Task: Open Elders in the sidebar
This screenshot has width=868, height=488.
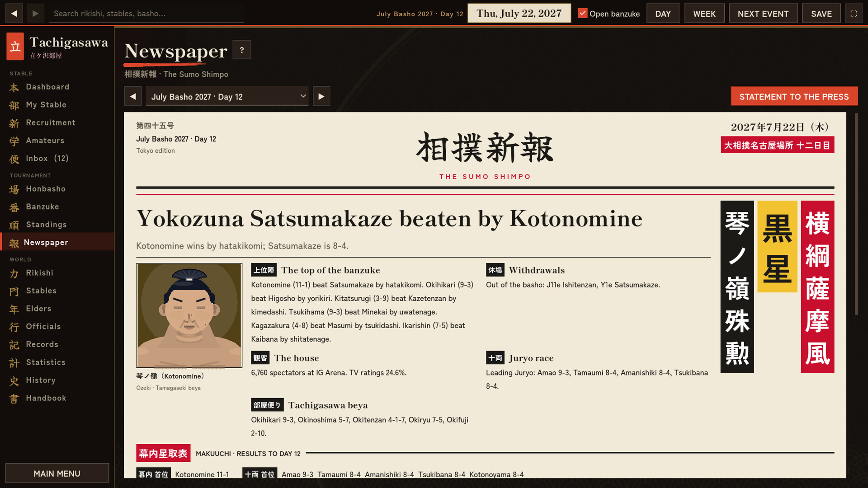Action: [57, 309]
